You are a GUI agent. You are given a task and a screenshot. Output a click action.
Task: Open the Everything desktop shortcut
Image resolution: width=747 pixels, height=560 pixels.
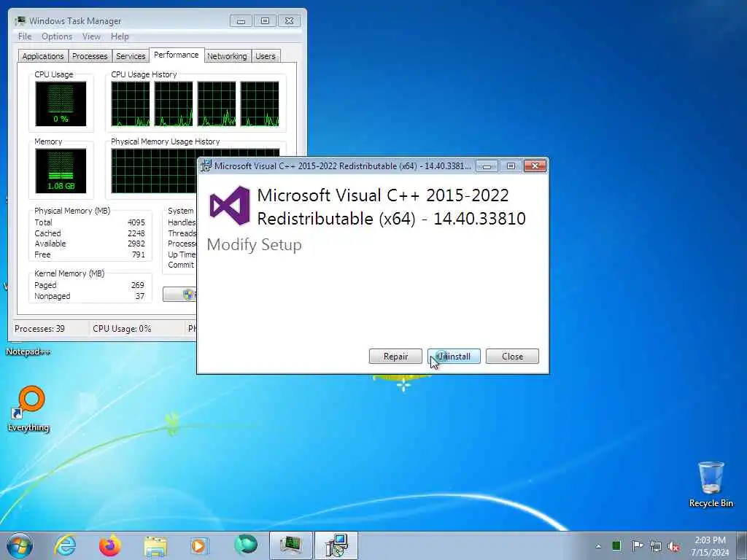pos(29,408)
